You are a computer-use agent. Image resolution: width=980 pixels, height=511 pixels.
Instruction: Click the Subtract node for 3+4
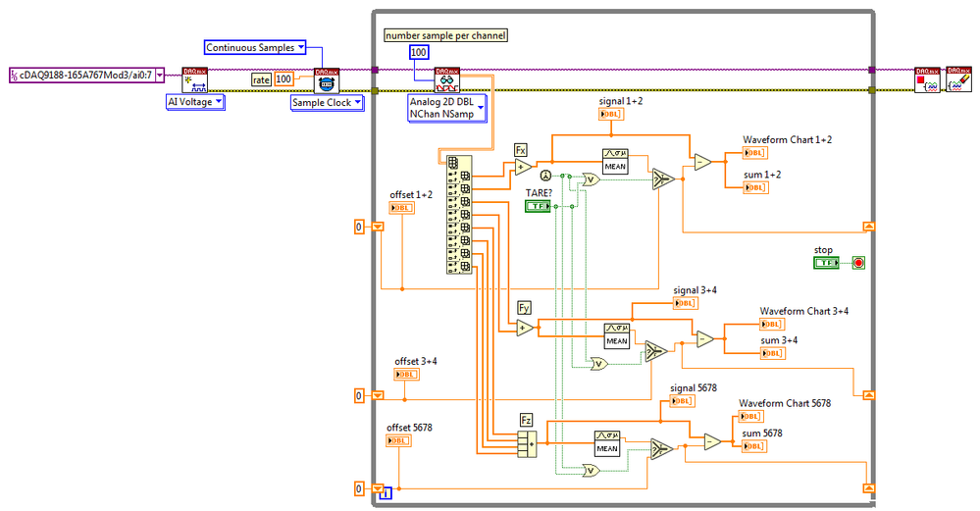coord(705,339)
